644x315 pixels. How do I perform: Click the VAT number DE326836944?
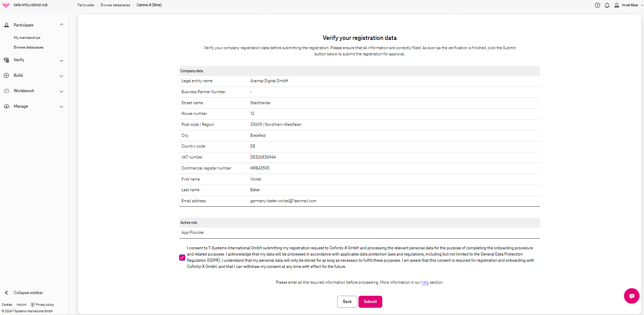263,157
